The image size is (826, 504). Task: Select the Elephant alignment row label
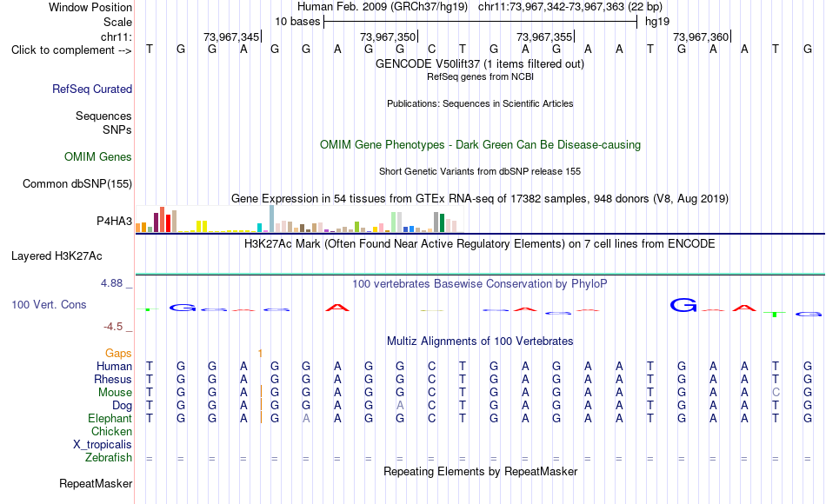(x=110, y=419)
